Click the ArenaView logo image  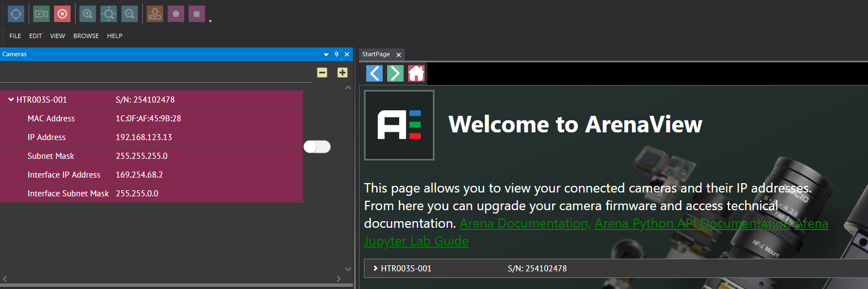399,125
